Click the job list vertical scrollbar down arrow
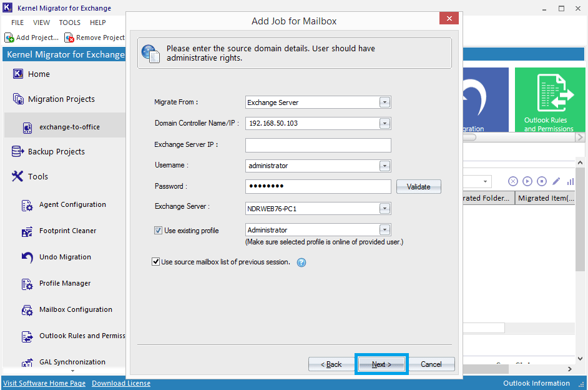588x390 pixels. 580,359
